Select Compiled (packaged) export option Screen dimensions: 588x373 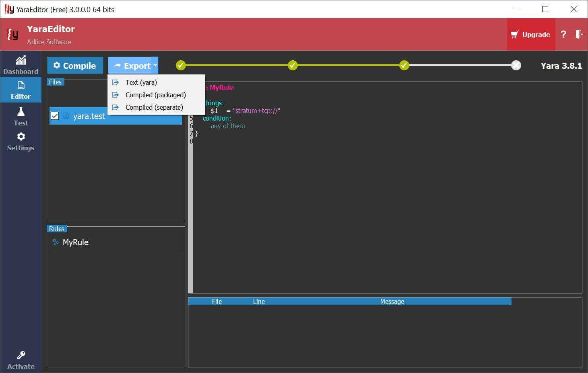[x=155, y=95]
